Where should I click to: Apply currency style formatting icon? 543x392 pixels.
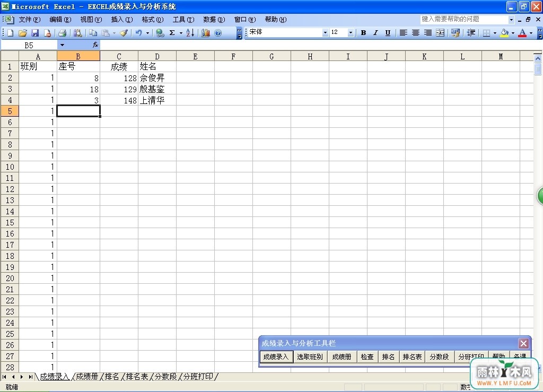(456, 33)
